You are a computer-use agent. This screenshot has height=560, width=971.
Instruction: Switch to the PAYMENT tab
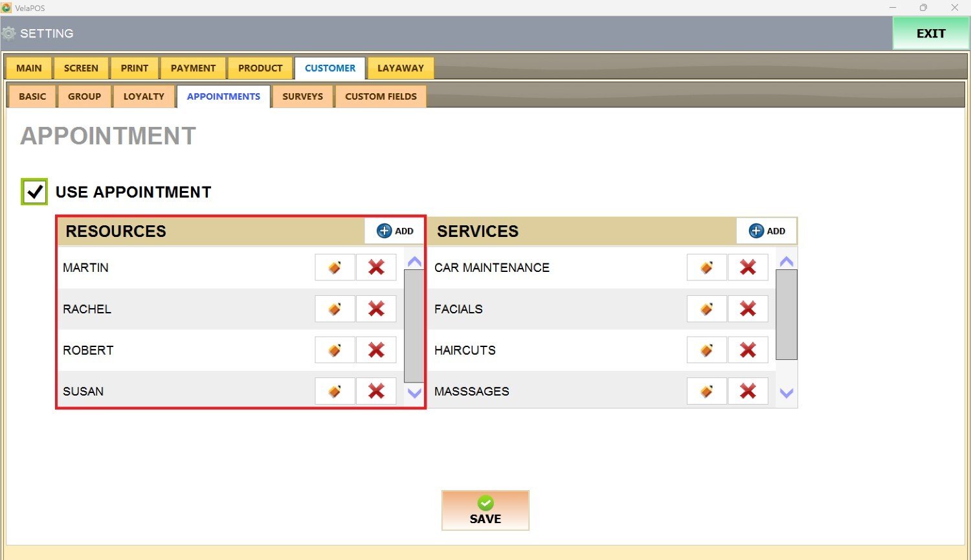(x=193, y=68)
